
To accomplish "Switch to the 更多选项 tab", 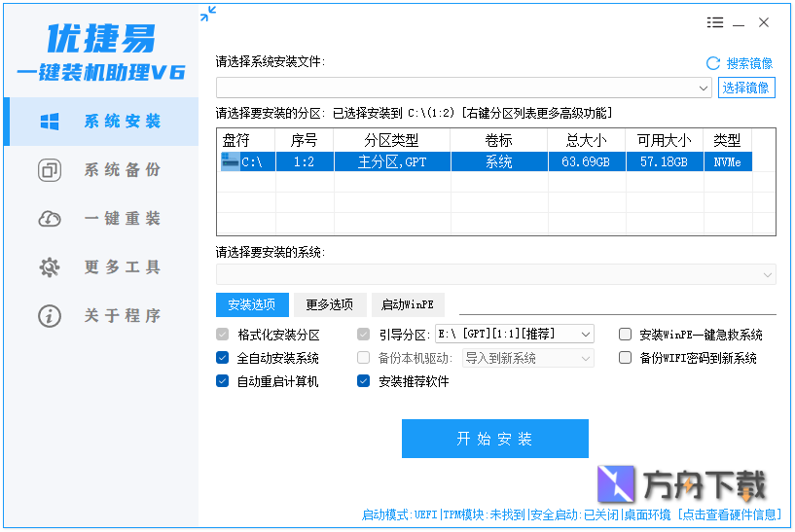I will 330,304.
